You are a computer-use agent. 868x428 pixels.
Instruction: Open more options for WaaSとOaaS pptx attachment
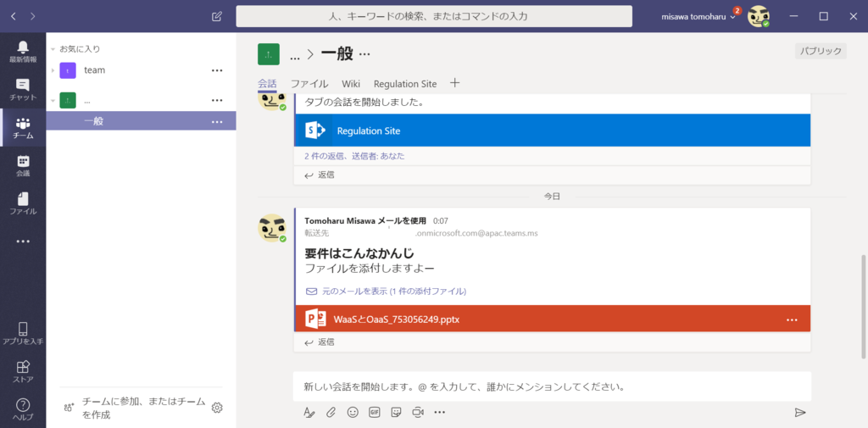(x=792, y=320)
